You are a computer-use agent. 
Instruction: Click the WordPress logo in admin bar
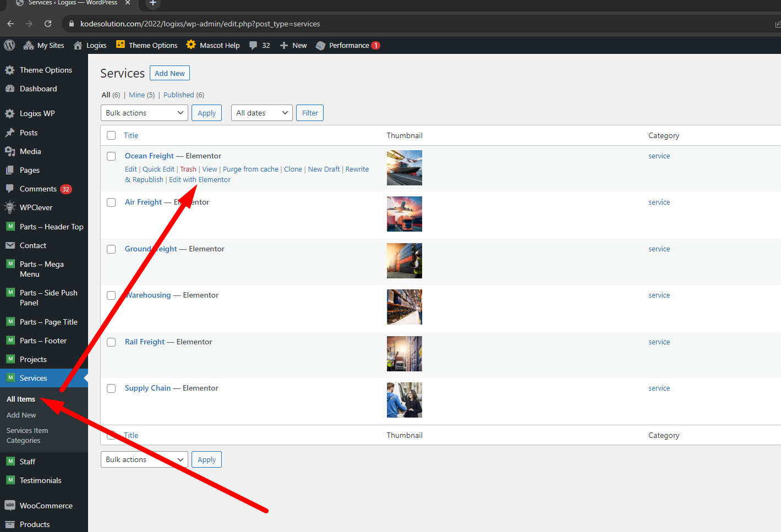(x=9, y=45)
